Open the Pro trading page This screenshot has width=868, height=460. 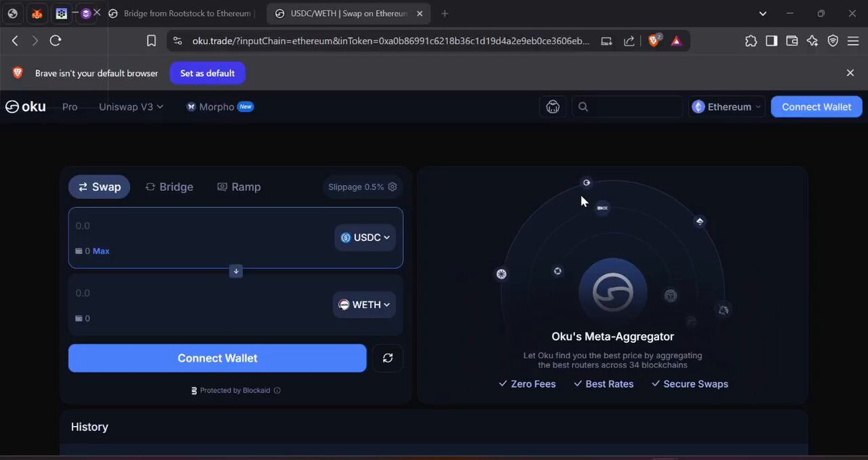(70, 107)
